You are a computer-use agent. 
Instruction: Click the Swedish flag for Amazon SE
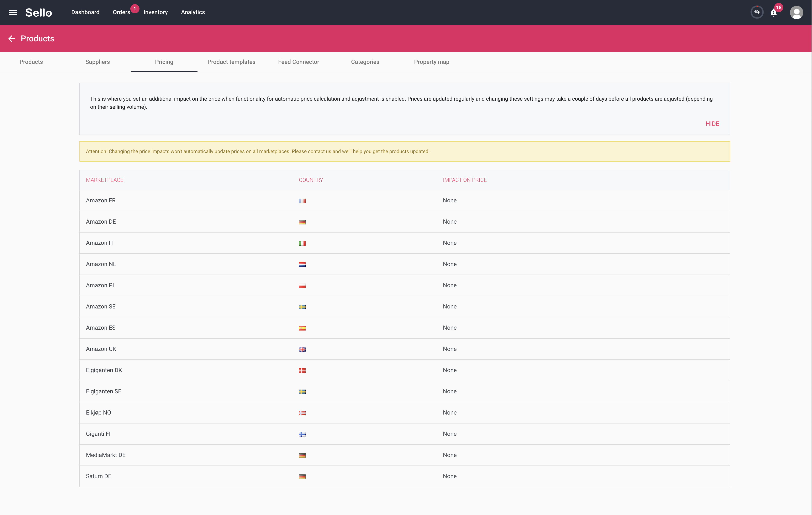click(x=302, y=307)
